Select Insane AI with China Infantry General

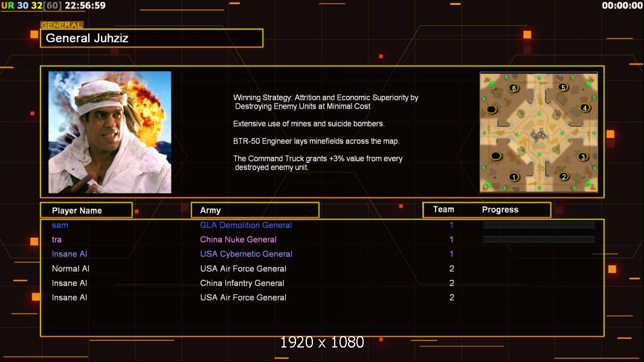tap(69, 283)
